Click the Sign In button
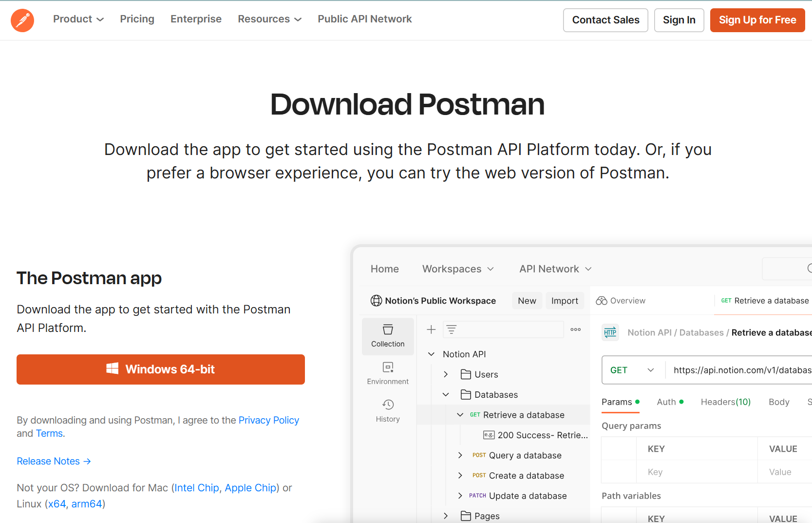 679,20
